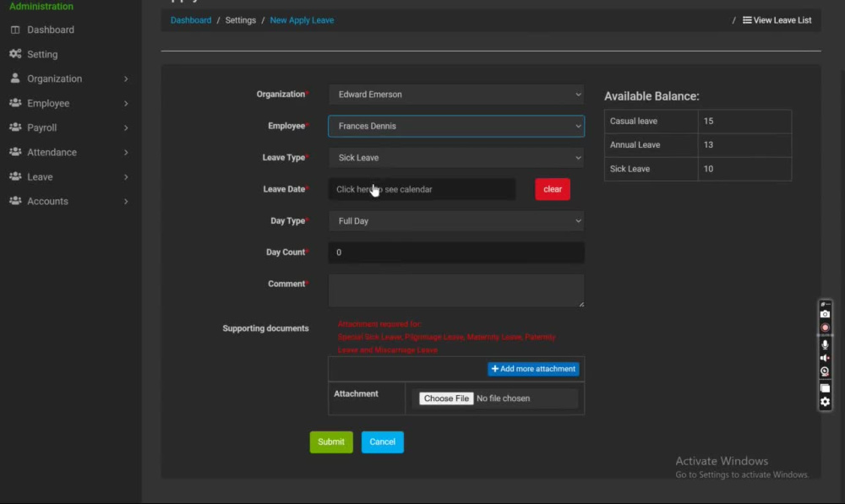Image resolution: width=845 pixels, height=504 pixels.
Task: Toggle the microphone icon on recorder bar
Action: 825,344
